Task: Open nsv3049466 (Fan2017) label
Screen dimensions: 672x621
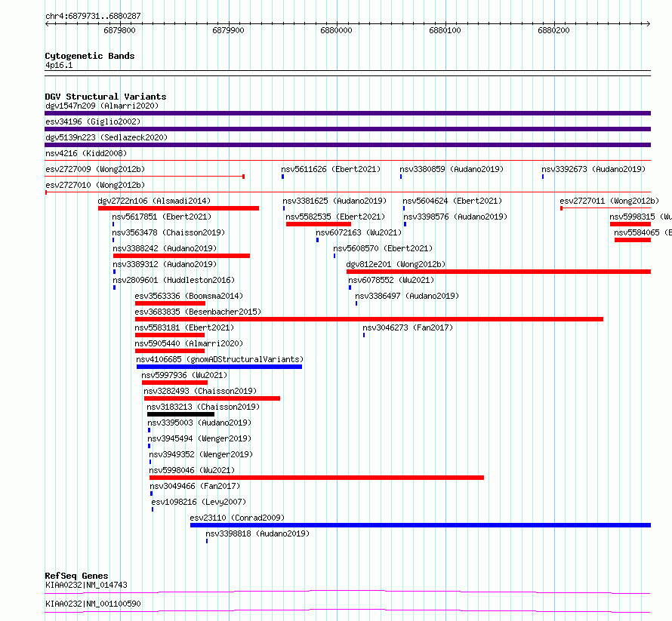Action: click(195, 486)
